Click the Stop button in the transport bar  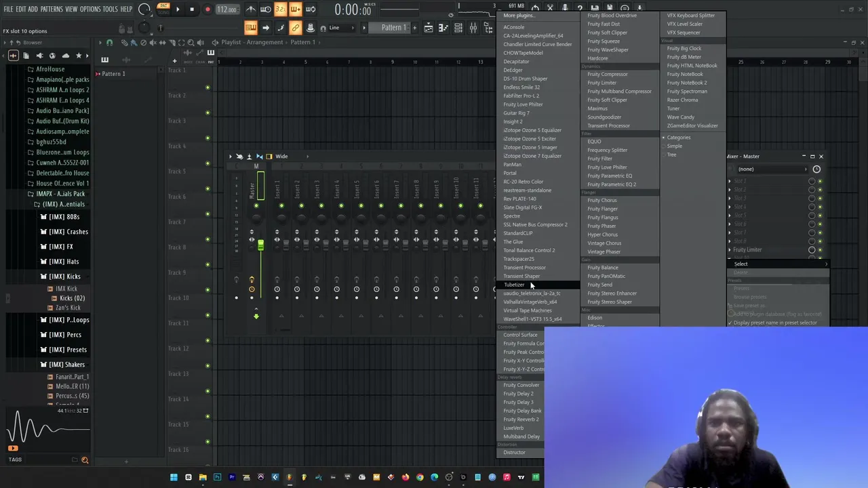192,9
